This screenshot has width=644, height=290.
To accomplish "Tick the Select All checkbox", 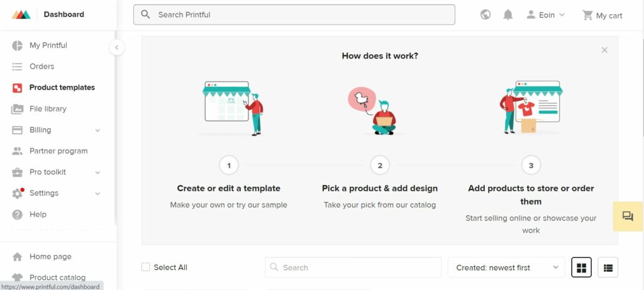I will point(145,267).
